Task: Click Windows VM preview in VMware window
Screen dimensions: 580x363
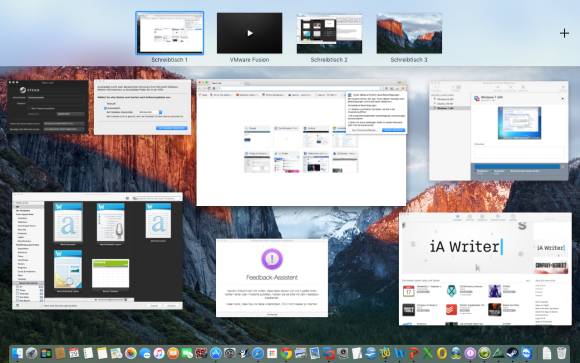Action: (519, 123)
